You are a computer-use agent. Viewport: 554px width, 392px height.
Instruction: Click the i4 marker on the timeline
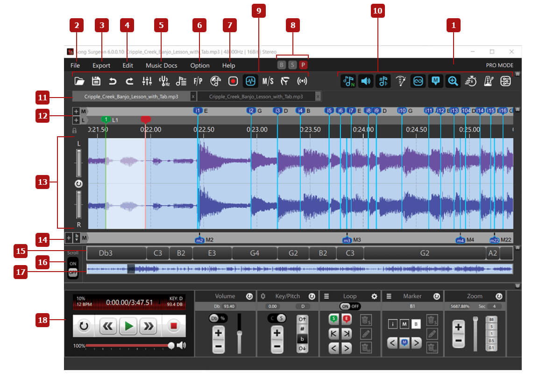pyautogui.click(x=300, y=111)
